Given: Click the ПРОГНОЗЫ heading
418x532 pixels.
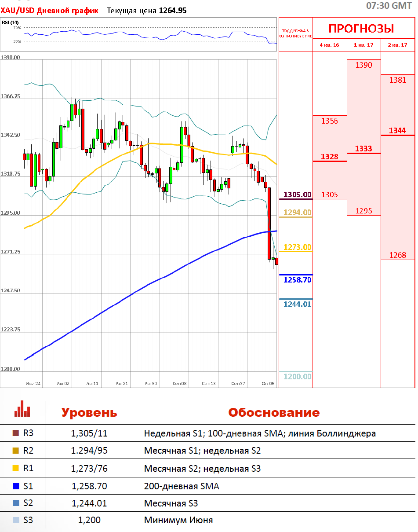Looking at the screenshot, I should (x=361, y=29).
